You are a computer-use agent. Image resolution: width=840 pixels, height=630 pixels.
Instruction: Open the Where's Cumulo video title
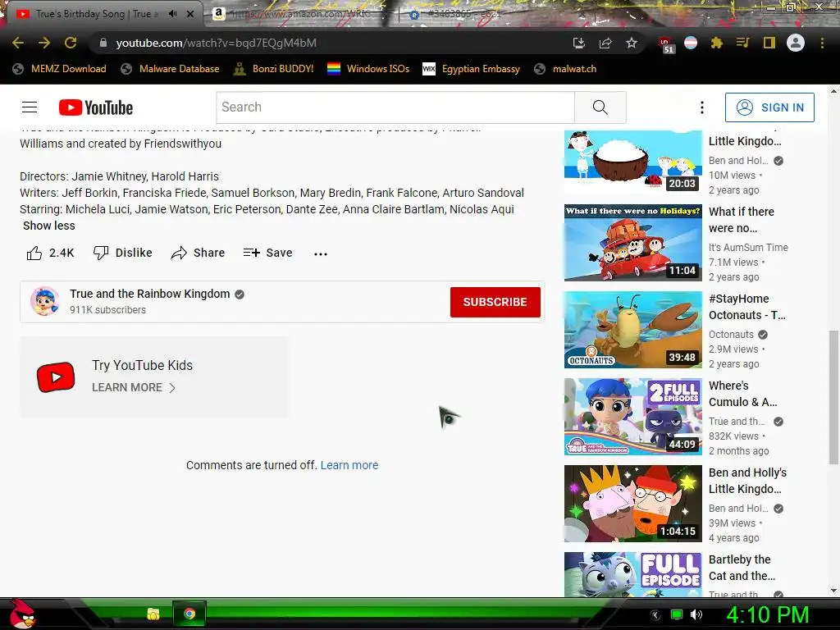tap(743, 394)
